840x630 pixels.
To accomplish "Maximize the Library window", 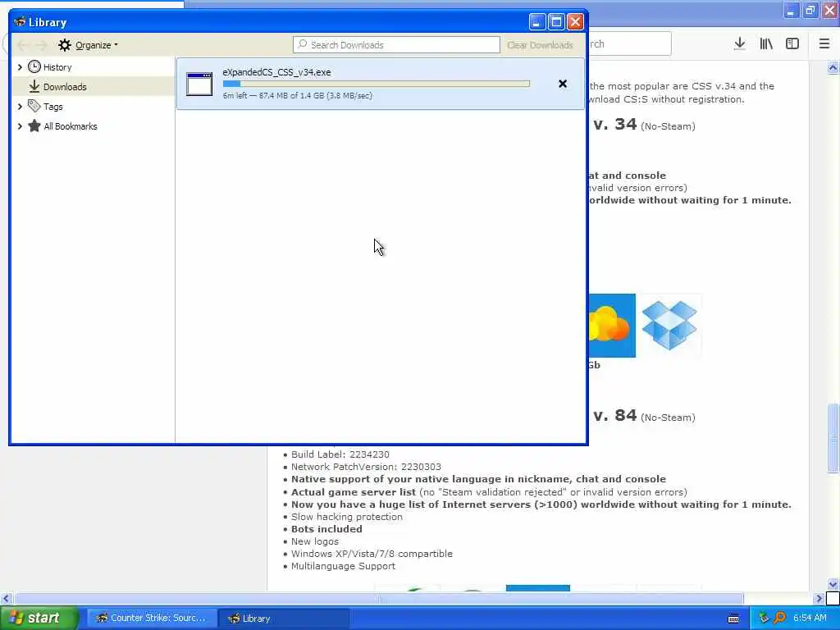I will tap(556, 22).
